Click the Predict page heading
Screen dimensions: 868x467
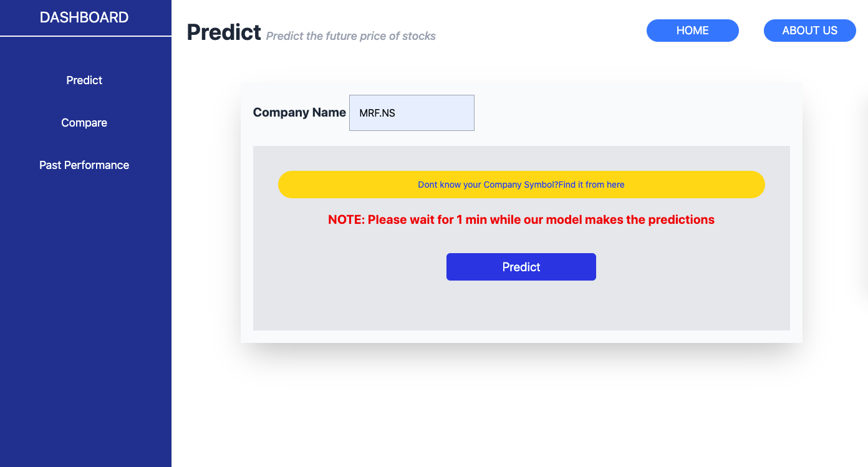[224, 32]
